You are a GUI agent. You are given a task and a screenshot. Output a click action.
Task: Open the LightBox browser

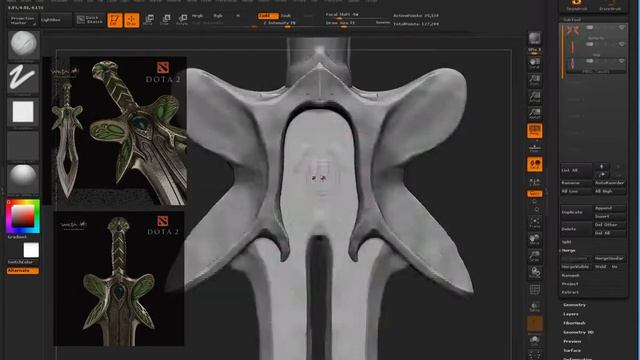coord(56,20)
